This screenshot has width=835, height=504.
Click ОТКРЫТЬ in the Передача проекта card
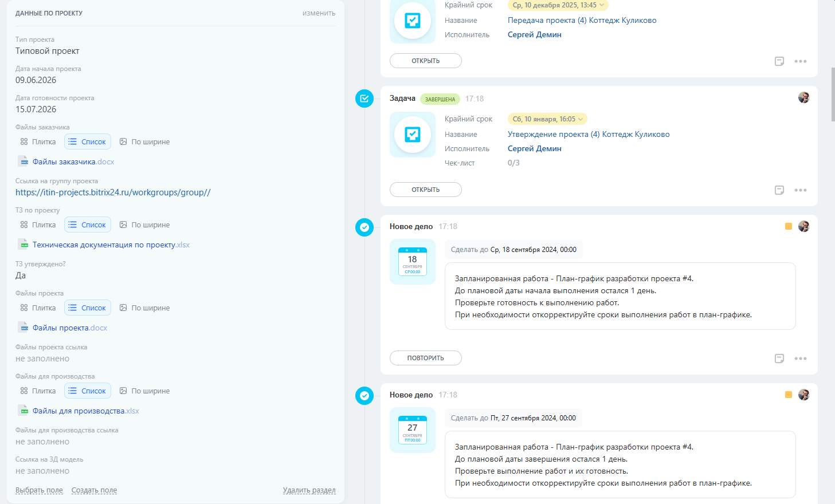tap(426, 61)
